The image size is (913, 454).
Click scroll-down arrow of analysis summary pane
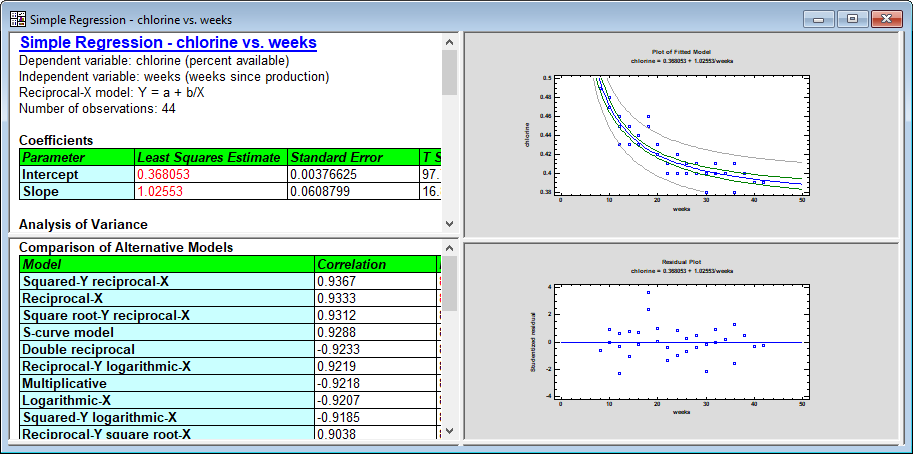[x=449, y=225]
